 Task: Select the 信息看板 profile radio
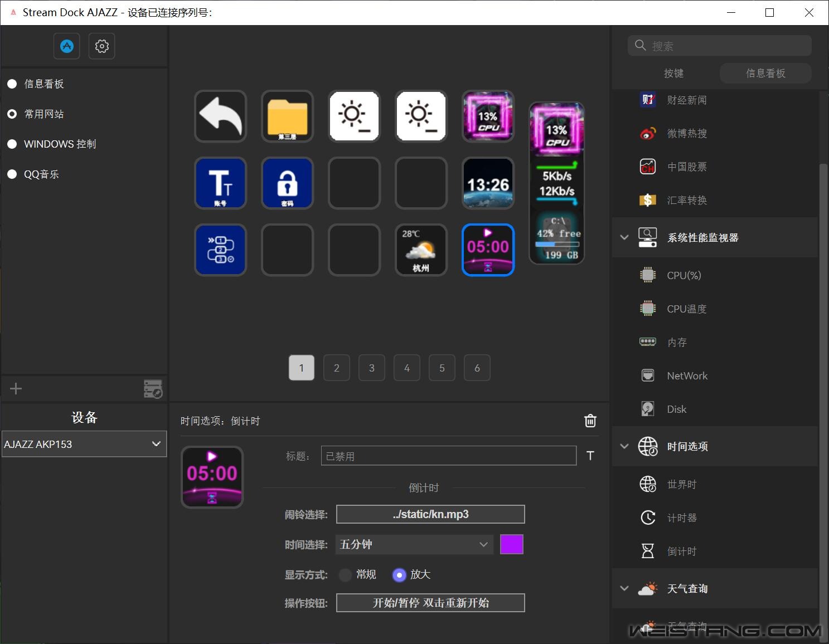(x=12, y=84)
